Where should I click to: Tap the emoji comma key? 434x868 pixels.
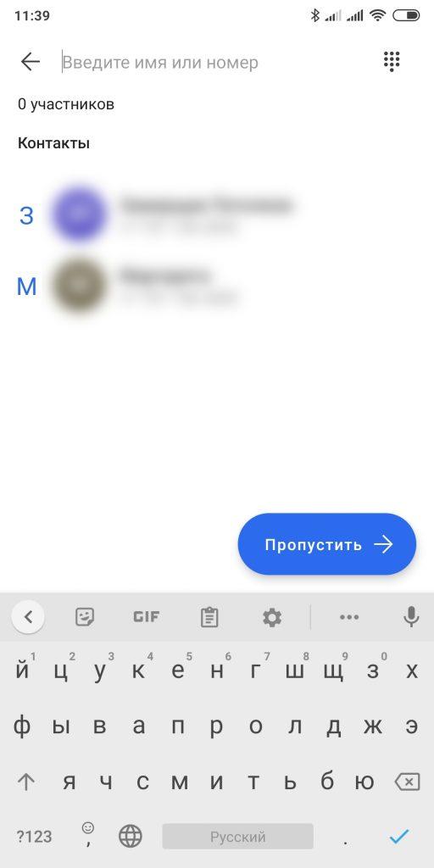(x=88, y=834)
